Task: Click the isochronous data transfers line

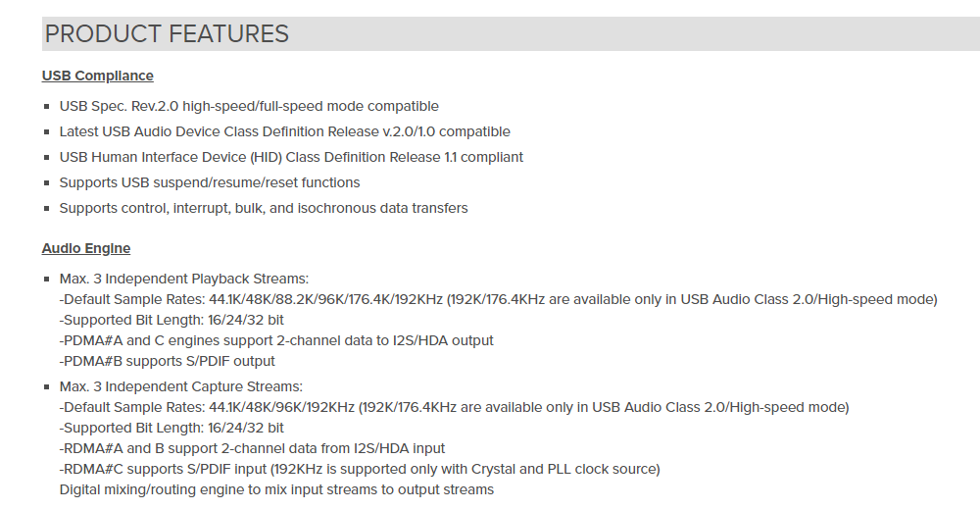Action: [x=263, y=208]
